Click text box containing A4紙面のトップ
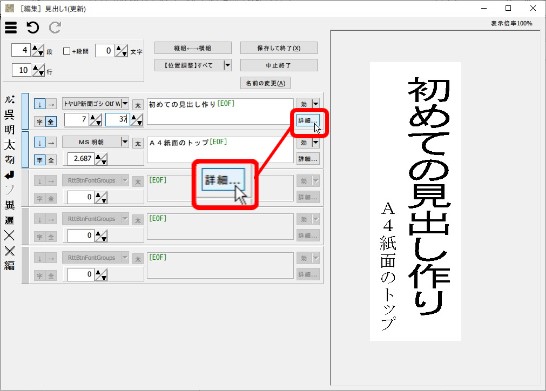 (x=220, y=150)
